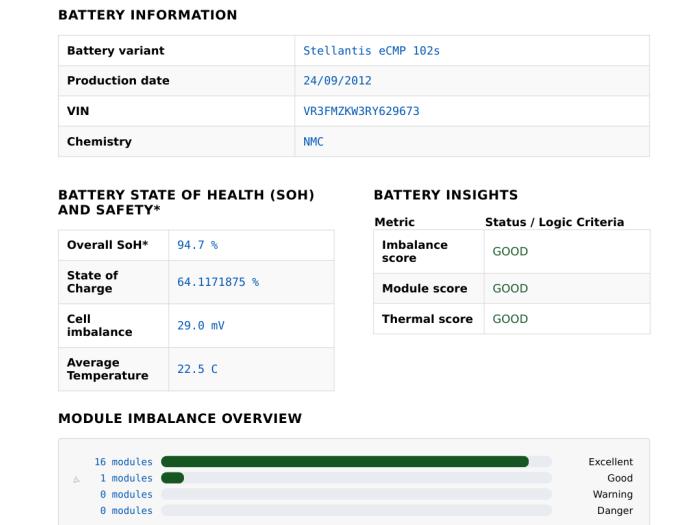The width and height of the screenshot is (700, 525).
Task: Click the Average Temperature 22.5 C value
Action: [x=197, y=369]
